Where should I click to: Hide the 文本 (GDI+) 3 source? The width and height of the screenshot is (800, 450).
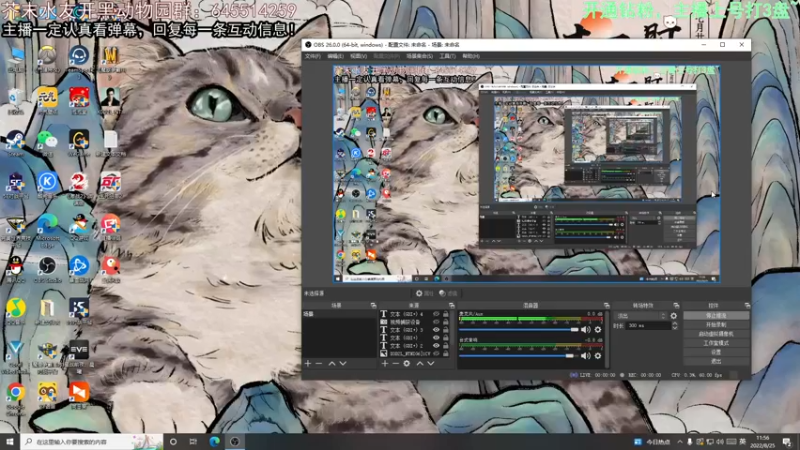(436, 330)
